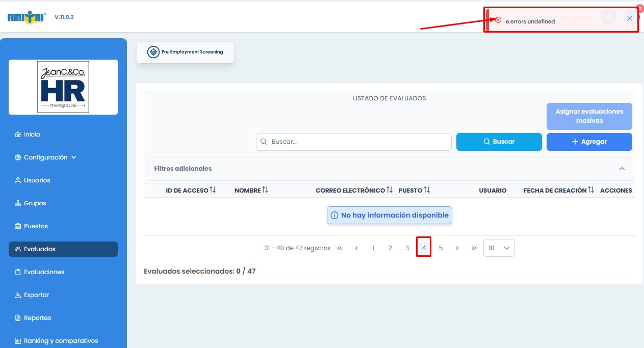The width and height of the screenshot is (644, 348).
Task: Sort table by Puesto column
Action: click(427, 190)
